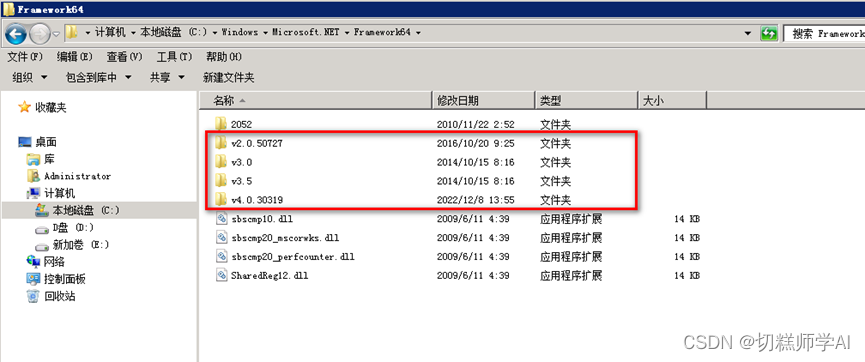The image size is (865, 362).
Task: Open the v4.0.30319 folder icon
Action: coord(221,199)
